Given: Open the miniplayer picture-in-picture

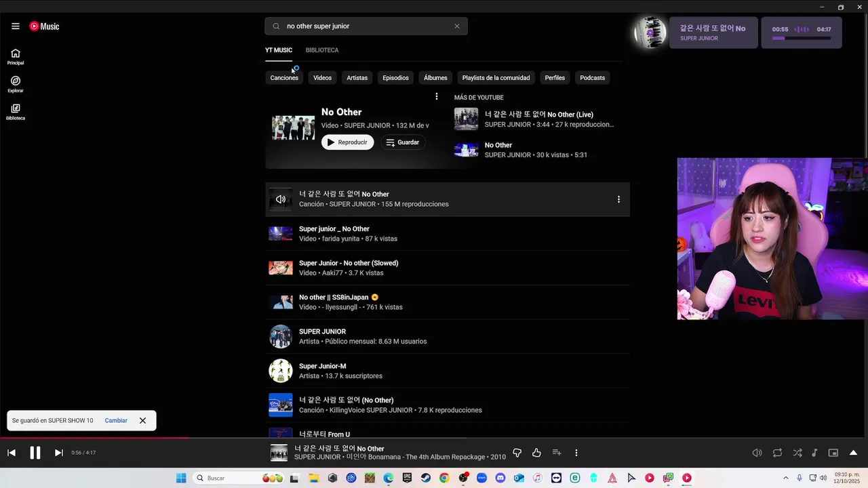Looking at the screenshot, I should [x=833, y=453].
